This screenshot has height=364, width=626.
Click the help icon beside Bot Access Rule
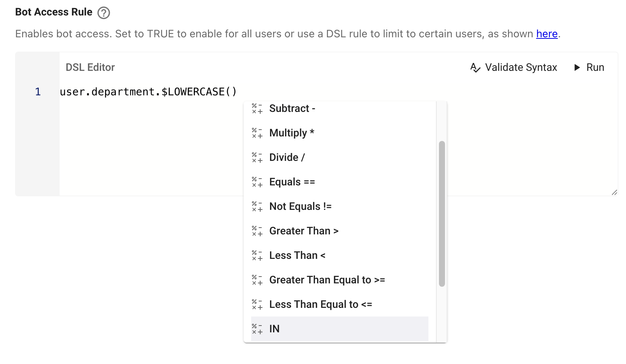(104, 13)
